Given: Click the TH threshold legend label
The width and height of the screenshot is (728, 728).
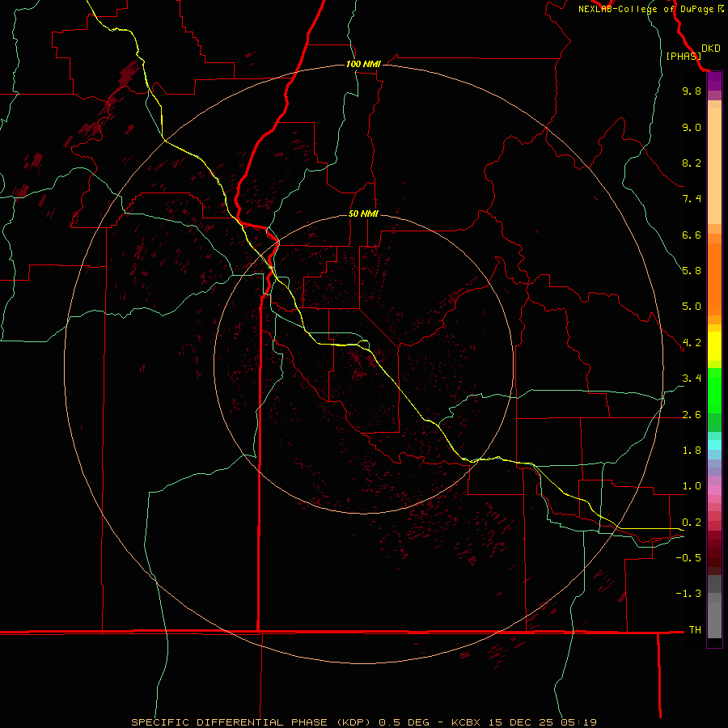Looking at the screenshot, I should (x=695, y=630).
